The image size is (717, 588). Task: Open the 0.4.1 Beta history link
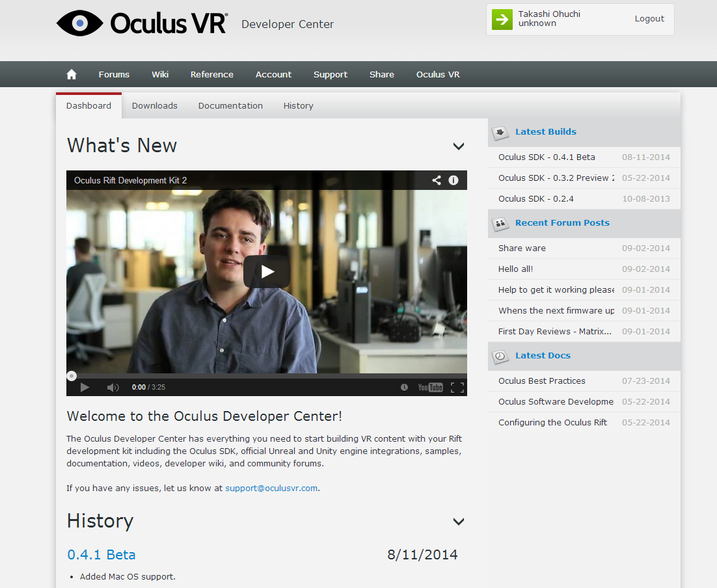[101, 555]
